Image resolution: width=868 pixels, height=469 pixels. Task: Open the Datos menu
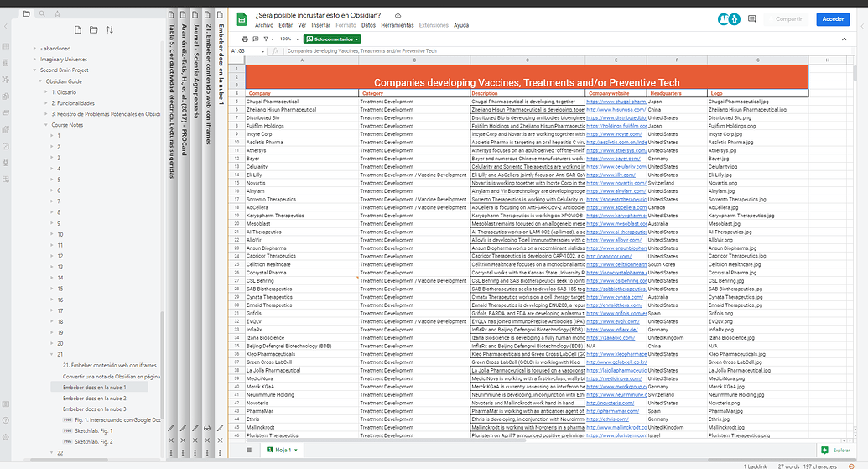point(368,25)
